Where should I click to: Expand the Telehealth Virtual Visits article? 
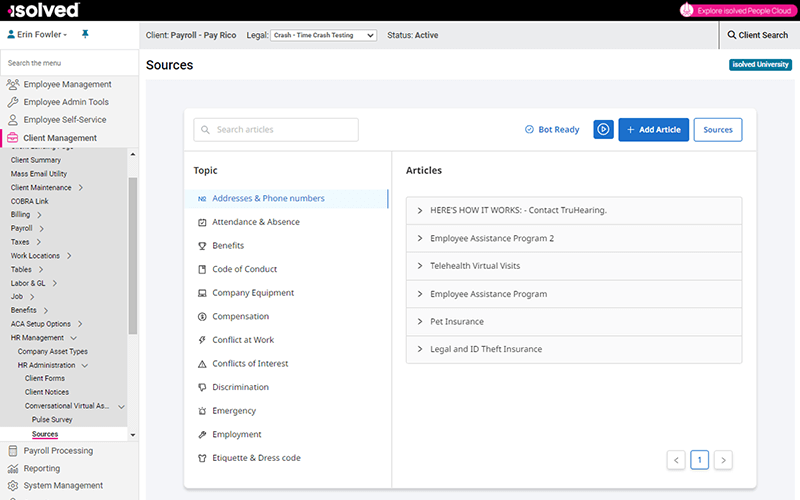(x=420, y=266)
